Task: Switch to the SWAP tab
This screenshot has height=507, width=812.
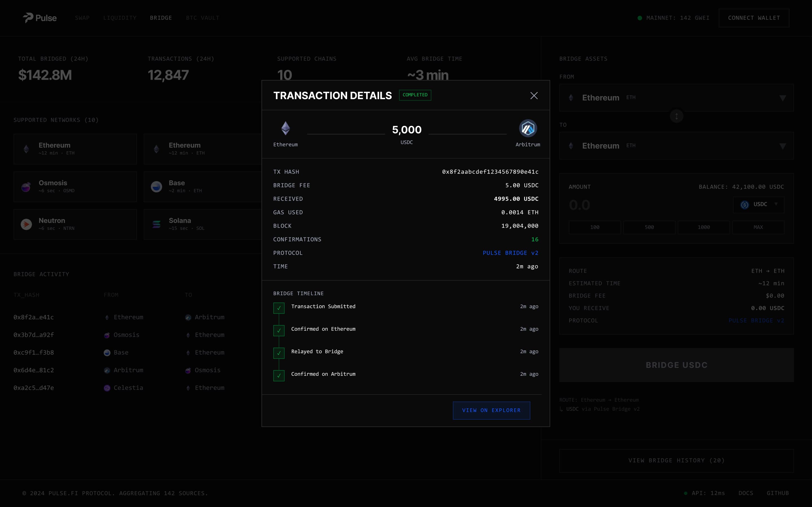Action: coord(82,18)
